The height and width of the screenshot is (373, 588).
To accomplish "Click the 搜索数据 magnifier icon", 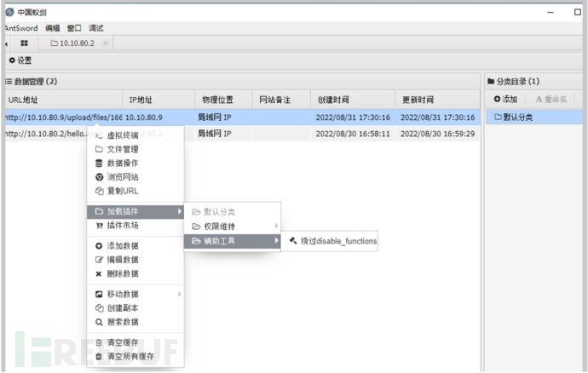I will (99, 322).
